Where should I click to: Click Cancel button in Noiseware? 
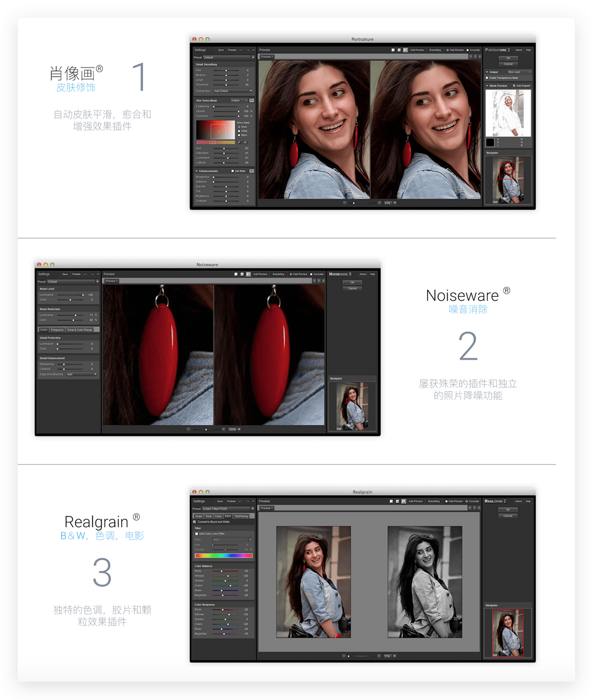[x=352, y=288]
